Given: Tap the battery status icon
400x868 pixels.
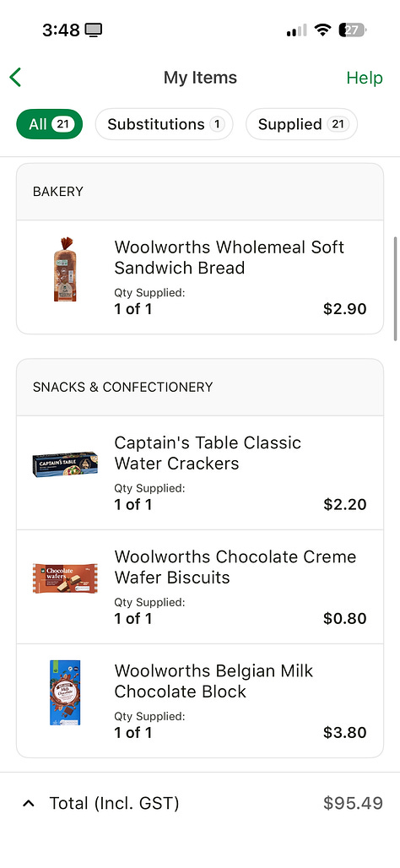Looking at the screenshot, I should click(353, 30).
